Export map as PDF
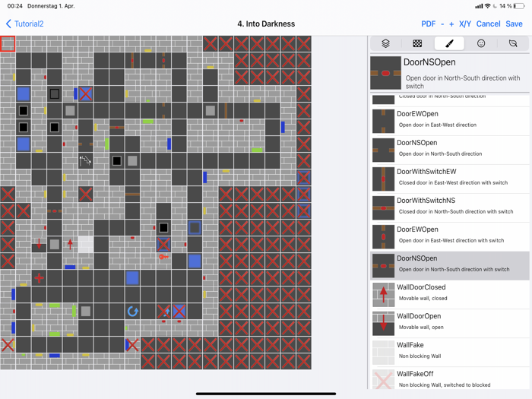This screenshot has width=532, height=399. point(428,24)
